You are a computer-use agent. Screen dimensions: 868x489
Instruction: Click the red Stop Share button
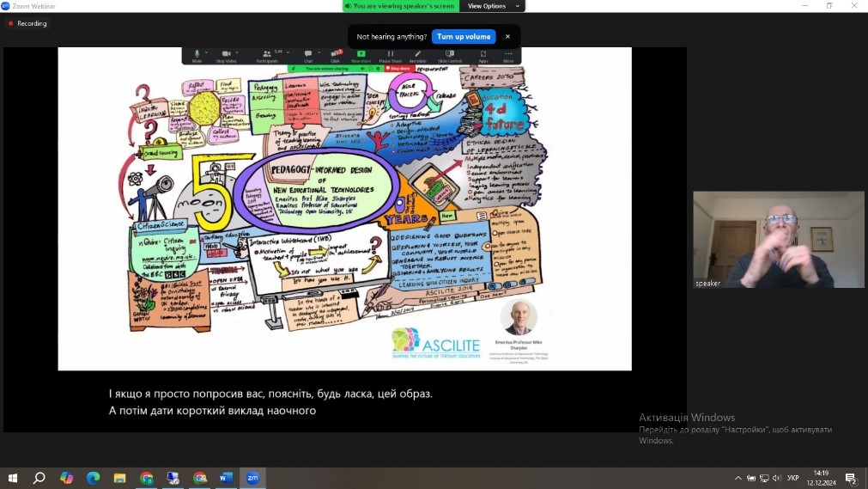[x=399, y=68]
